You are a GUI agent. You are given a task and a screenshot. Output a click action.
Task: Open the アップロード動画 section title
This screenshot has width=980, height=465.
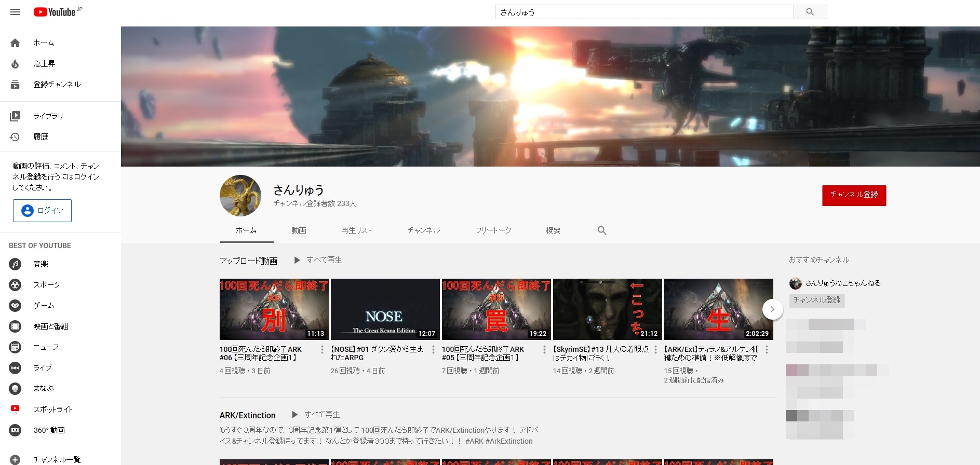click(248, 261)
